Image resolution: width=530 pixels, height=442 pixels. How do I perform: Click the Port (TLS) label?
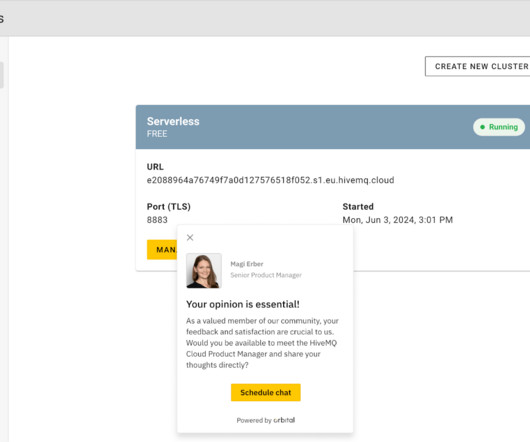169,206
